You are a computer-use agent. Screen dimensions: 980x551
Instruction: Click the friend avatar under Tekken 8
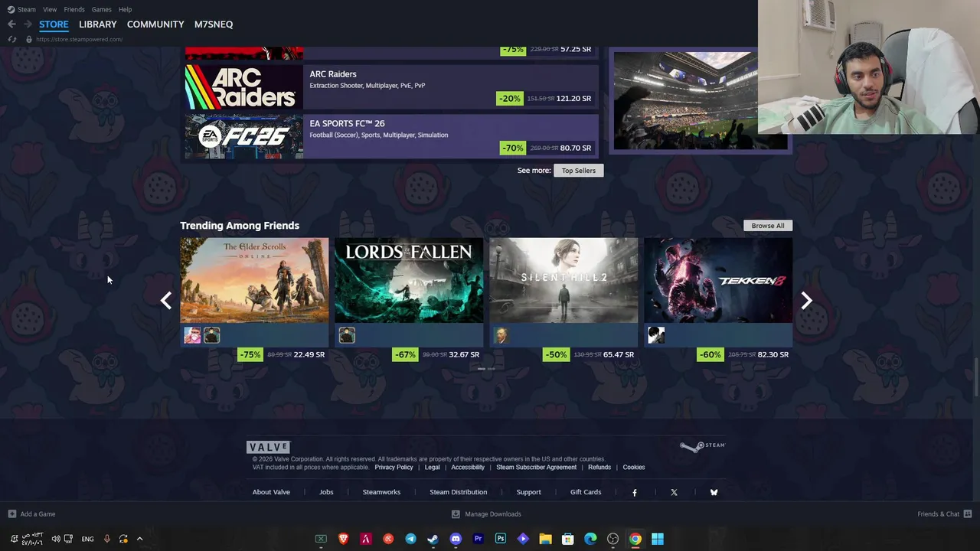[x=656, y=335]
